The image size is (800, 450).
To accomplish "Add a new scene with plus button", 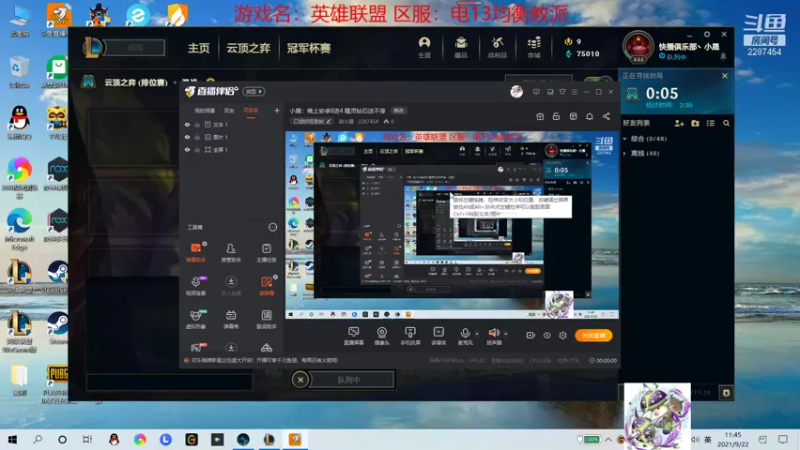I will [277, 110].
